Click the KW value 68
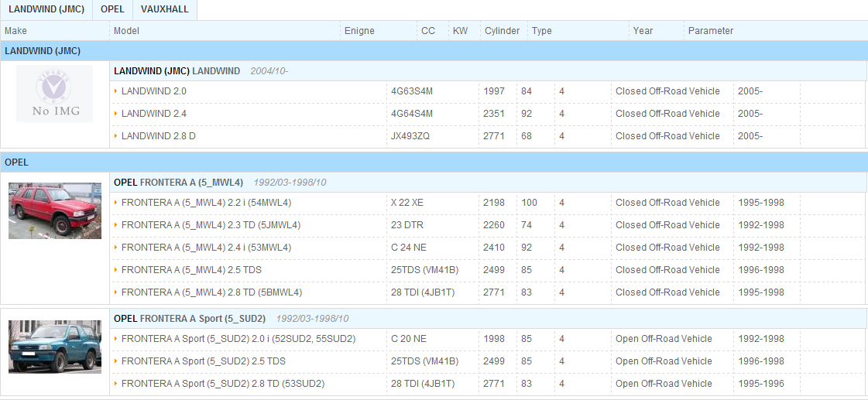Viewport: 868px width, 400px height. [x=527, y=136]
